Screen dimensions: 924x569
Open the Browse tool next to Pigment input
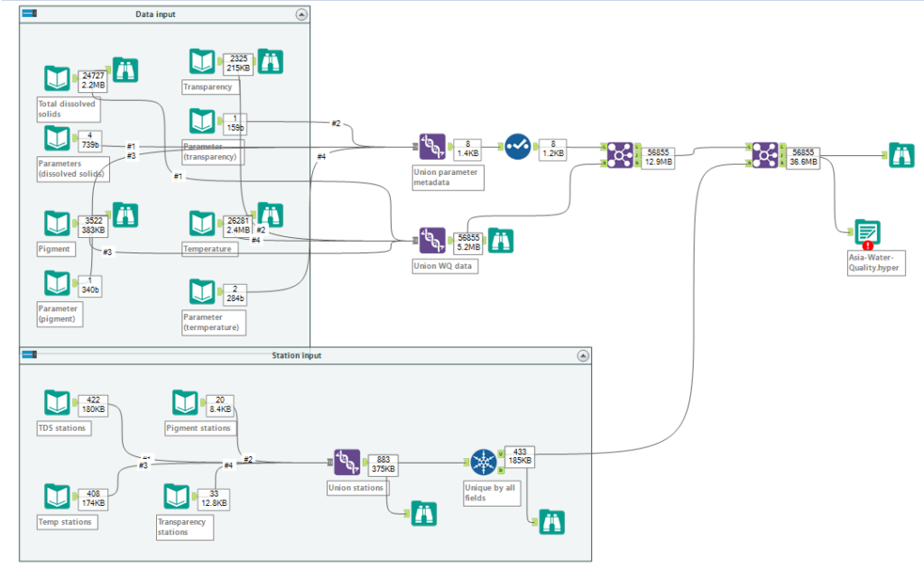point(125,215)
